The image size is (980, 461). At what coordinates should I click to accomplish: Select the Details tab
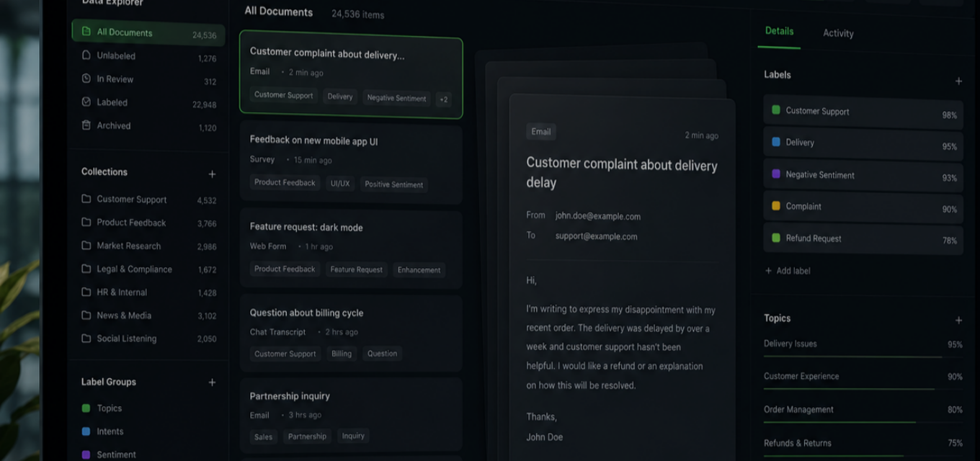pyautogui.click(x=779, y=31)
